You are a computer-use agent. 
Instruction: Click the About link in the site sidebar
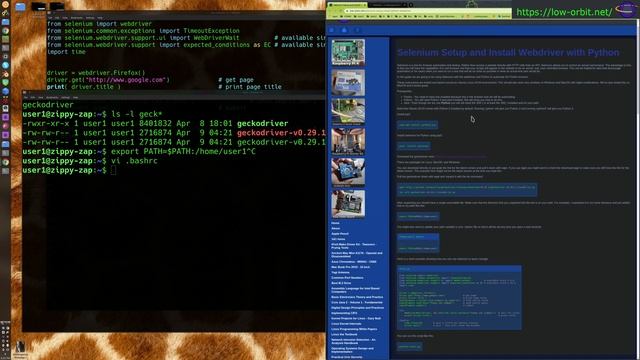[x=336, y=228]
